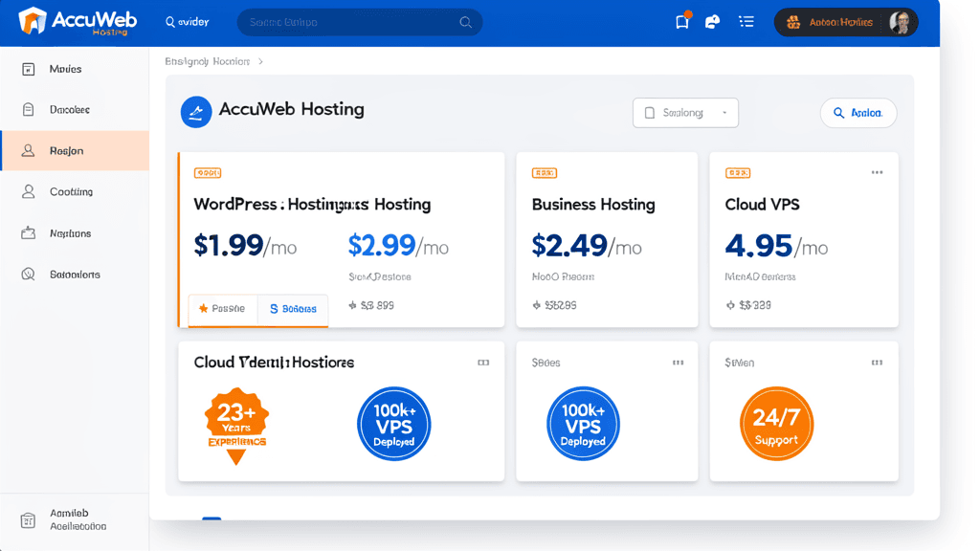This screenshot has width=980, height=551.
Task: Select the starred tab on WordPress Hosting card
Action: (222, 309)
